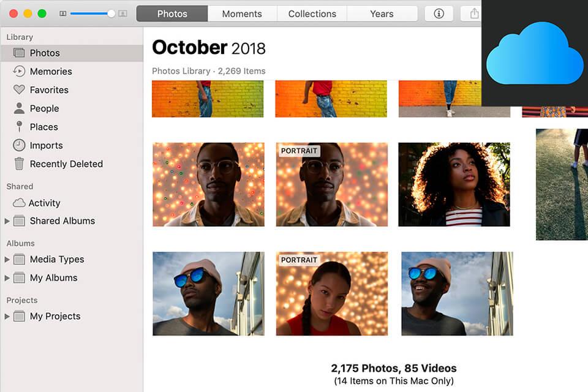Viewport: 588px width, 392px height.
Task: Click the green fullscreen window button
Action: [42, 13]
